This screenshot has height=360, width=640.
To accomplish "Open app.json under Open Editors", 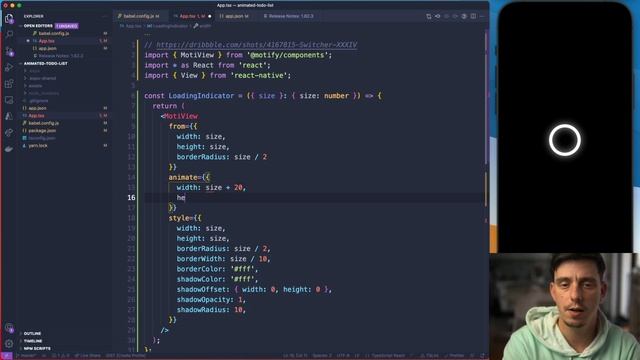I will [x=47, y=48].
